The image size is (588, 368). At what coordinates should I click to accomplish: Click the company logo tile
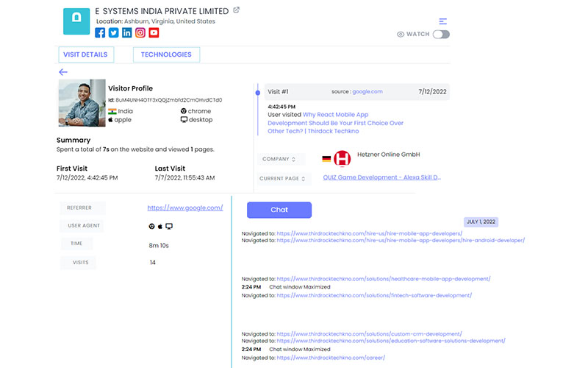(x=76, y=21)
